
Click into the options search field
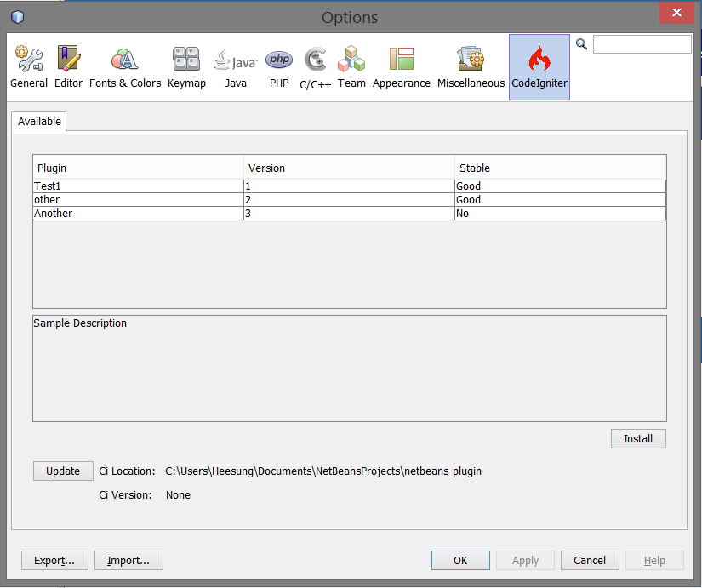tap(642, 44)
